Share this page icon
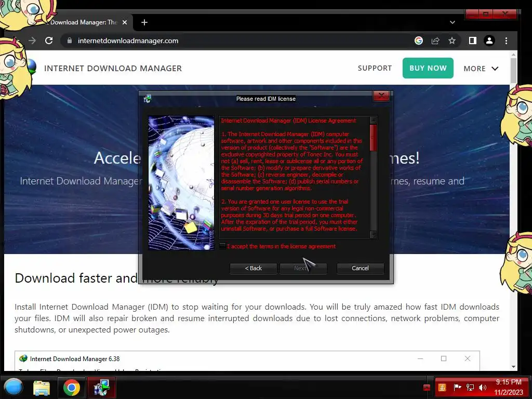The height and width of the screenshot is (399, 532). pos(435,41)
